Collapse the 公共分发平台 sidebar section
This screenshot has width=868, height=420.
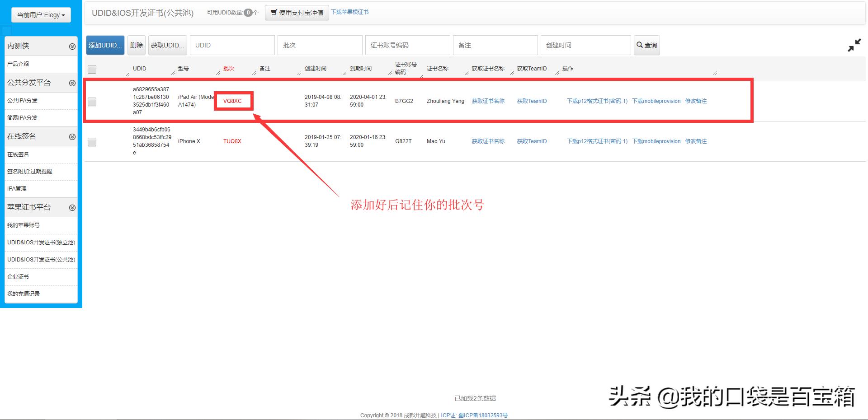[x=72, y=83]
